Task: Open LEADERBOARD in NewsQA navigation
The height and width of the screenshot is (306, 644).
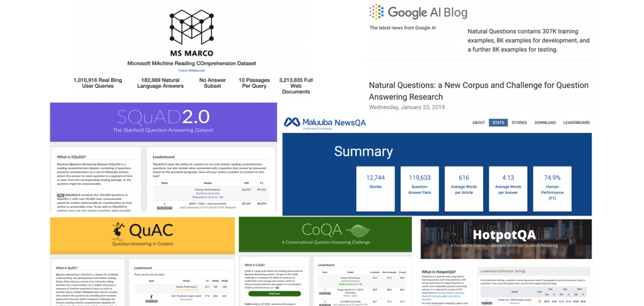Action: click(x=576, y=122)
